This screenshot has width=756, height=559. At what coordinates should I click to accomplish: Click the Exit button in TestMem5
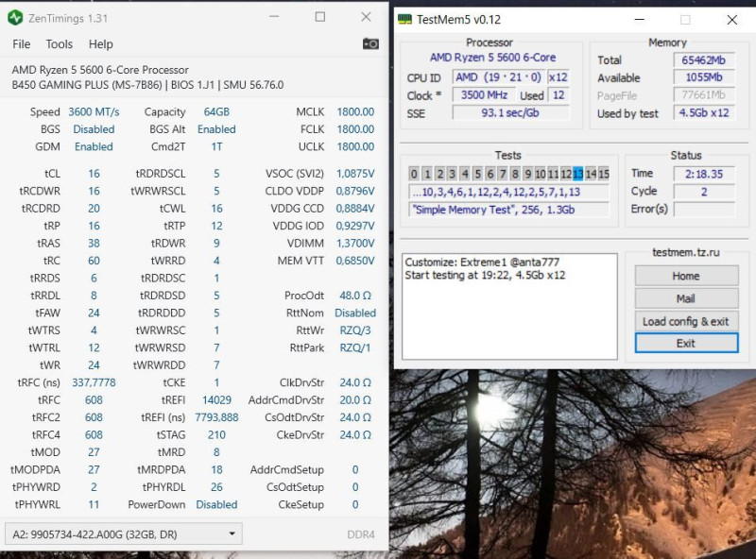[x=686, y=343]
